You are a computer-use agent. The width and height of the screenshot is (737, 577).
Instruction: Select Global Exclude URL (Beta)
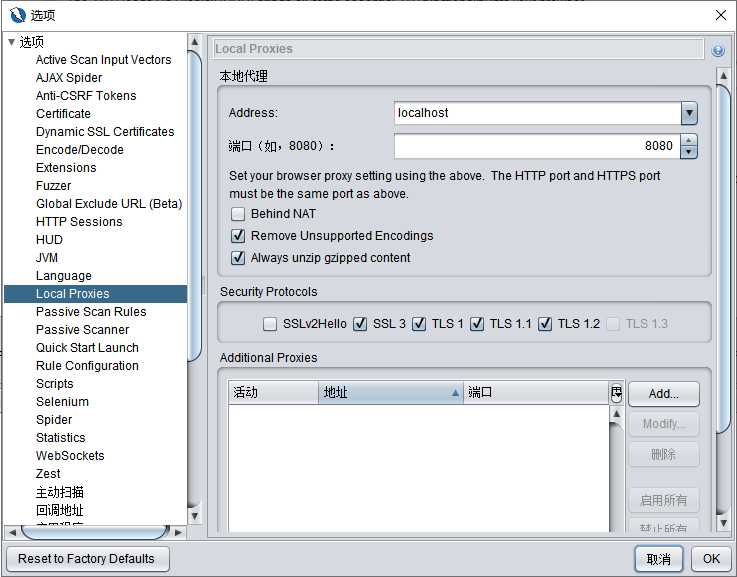click(x=109, y=204)
